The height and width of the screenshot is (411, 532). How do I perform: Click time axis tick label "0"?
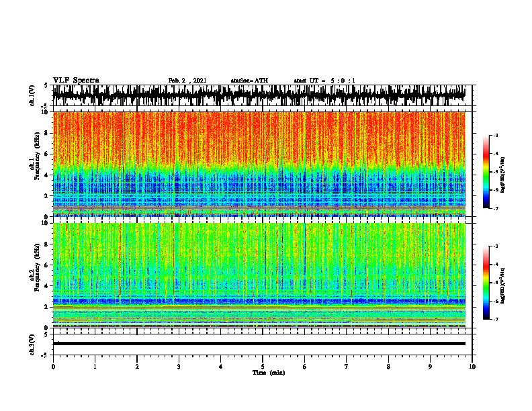[53, 367]
